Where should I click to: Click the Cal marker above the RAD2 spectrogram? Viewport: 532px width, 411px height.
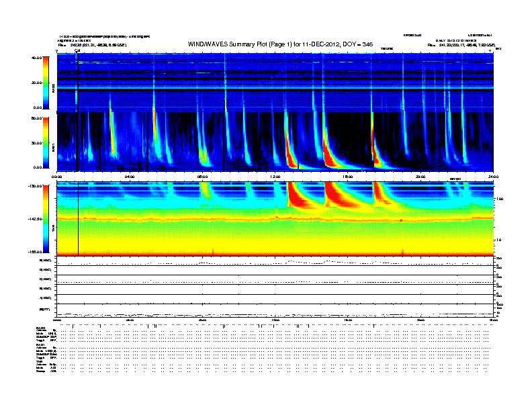tap(77, 50)
